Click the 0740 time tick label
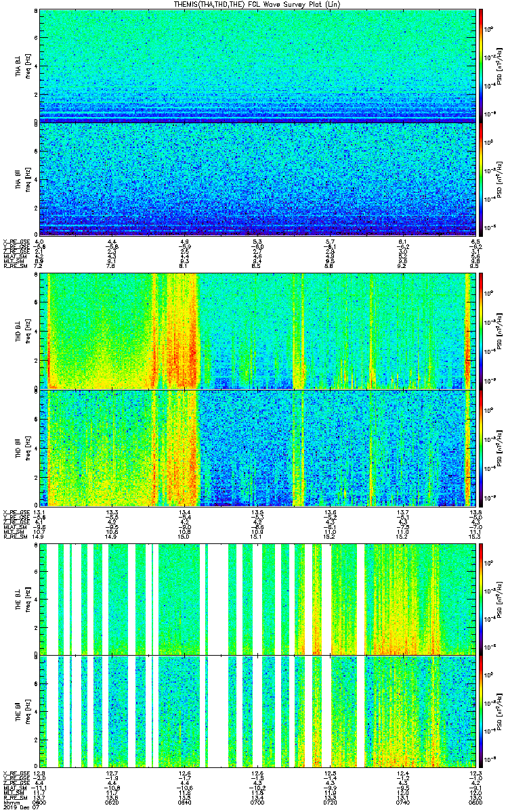This screenshot has height=812, width=508. [x=404, y=802]
